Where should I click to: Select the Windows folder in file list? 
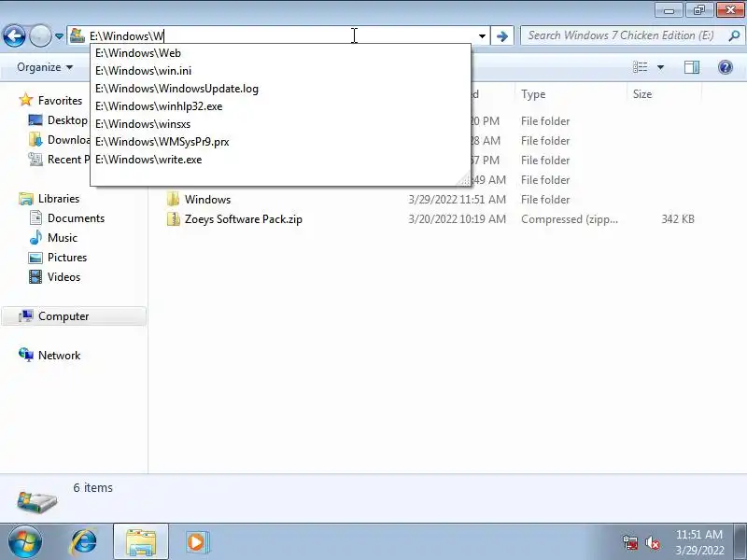coord(207,200)
